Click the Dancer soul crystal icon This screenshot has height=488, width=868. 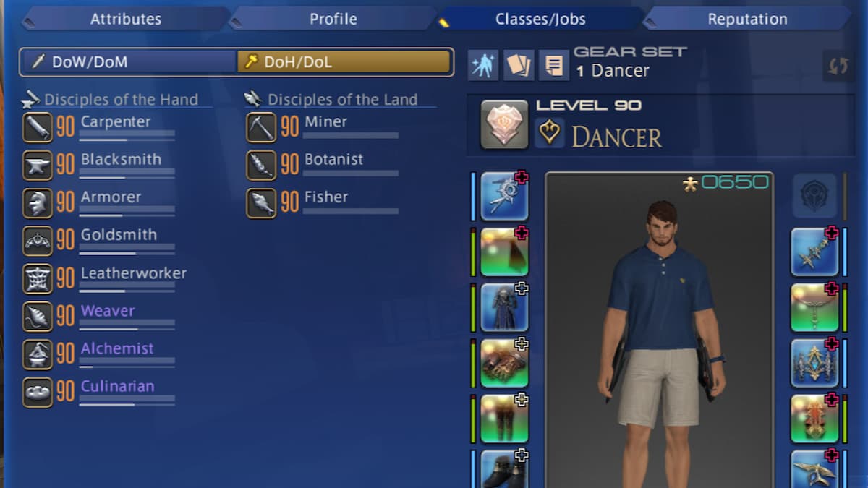pos(504,124)
